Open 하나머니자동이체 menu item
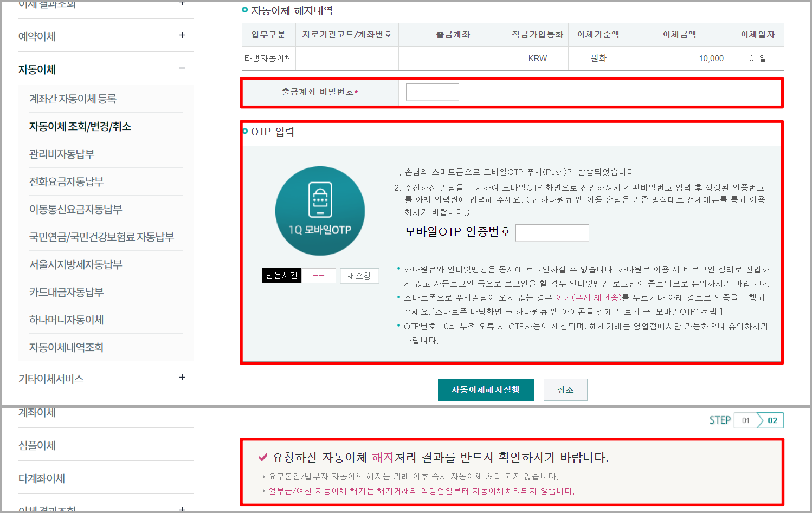 point(66,320)
